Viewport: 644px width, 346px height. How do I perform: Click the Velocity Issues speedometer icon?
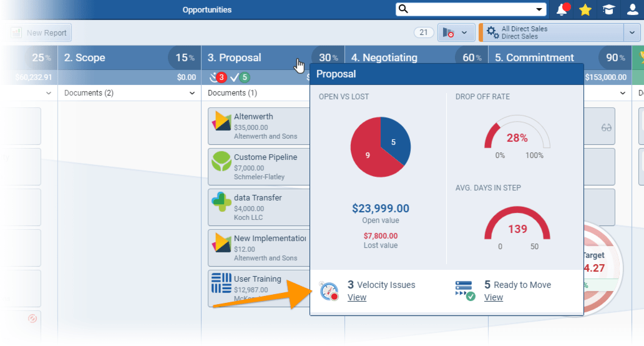point(329,292)
